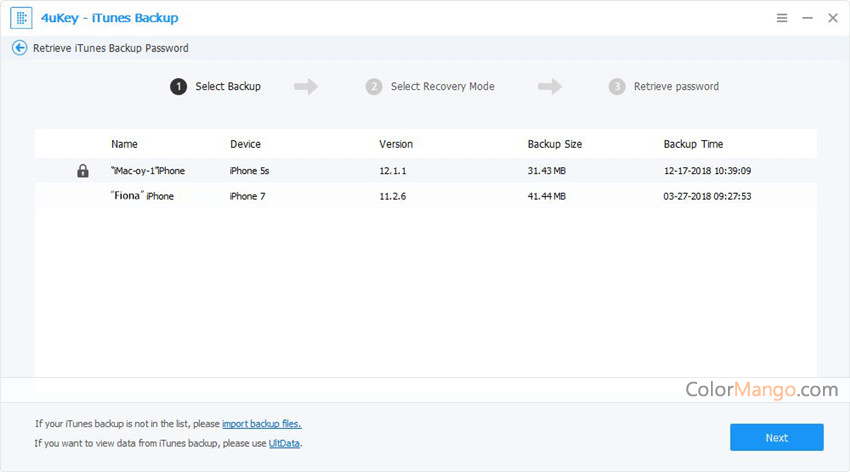Viewport: 850px width, 472px height.
Task: Sort by the Version column header
Action: [396, 144]
